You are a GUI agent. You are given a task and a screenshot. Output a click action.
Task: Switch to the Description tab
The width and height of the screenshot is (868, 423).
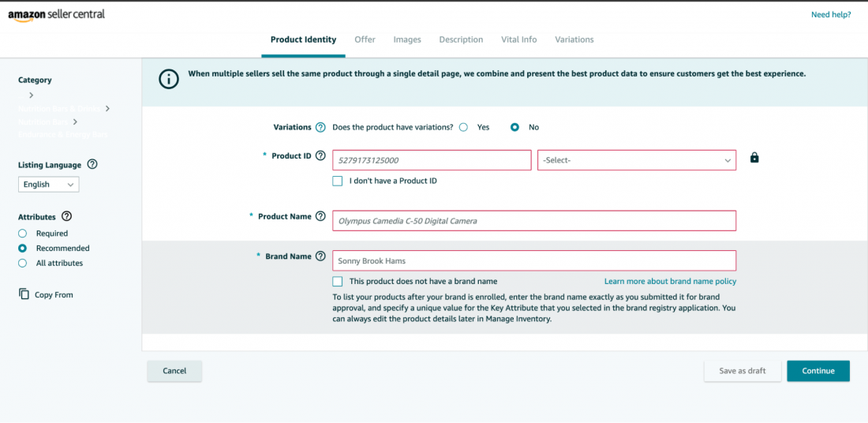[x=461, y=40]
